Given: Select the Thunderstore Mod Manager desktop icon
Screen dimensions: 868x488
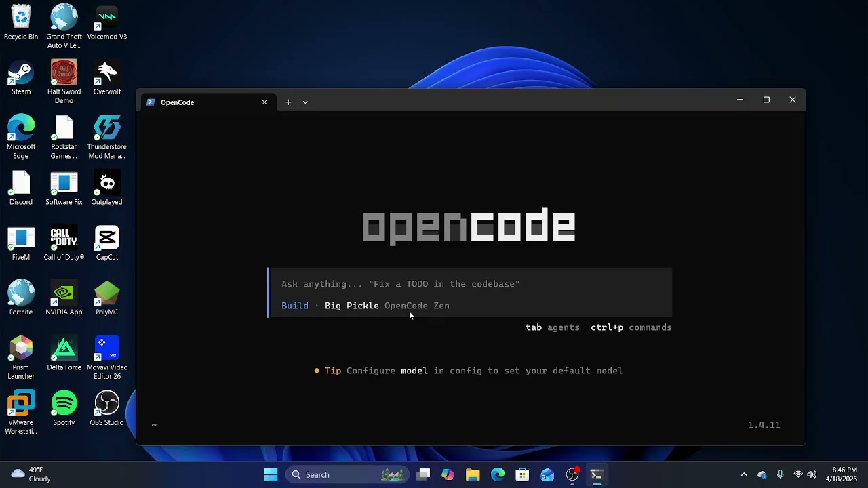Looking at the screenshot, I should click(106, 137).
